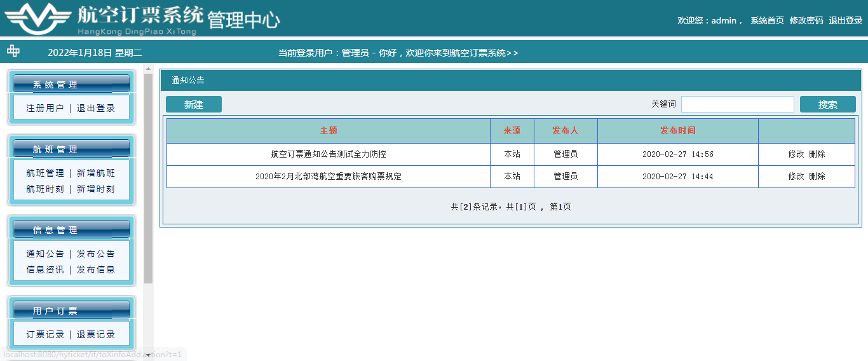868x361 pixels.
Task: Click the 搜索 button
Action: (x=827, y=105)
